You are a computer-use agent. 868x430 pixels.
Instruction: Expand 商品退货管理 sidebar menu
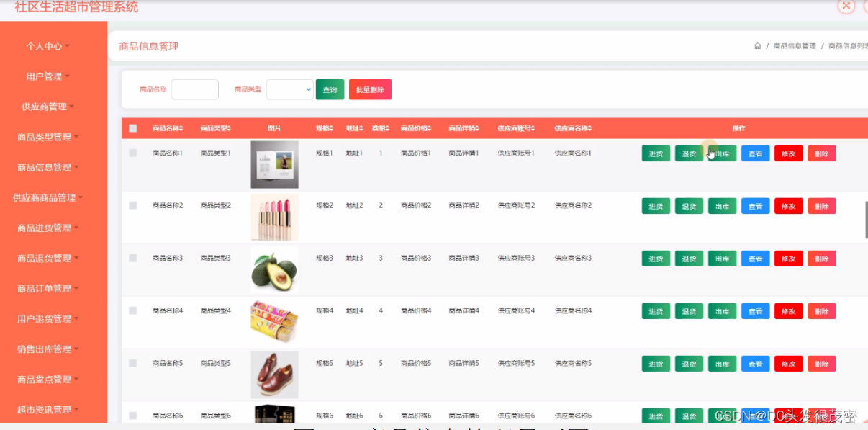(x=48, y=258)
